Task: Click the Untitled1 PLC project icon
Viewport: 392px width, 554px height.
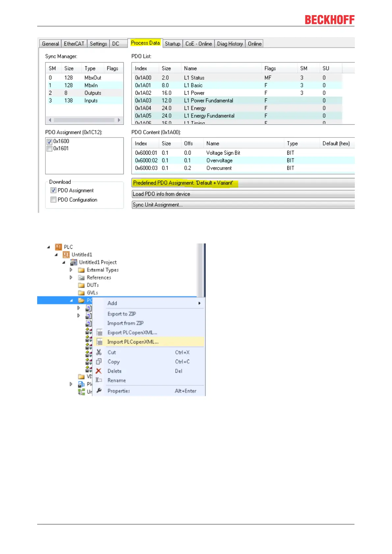Action: pos(66,255)
